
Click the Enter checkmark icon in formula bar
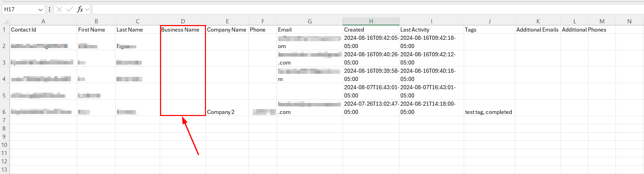tap(70, 9)
